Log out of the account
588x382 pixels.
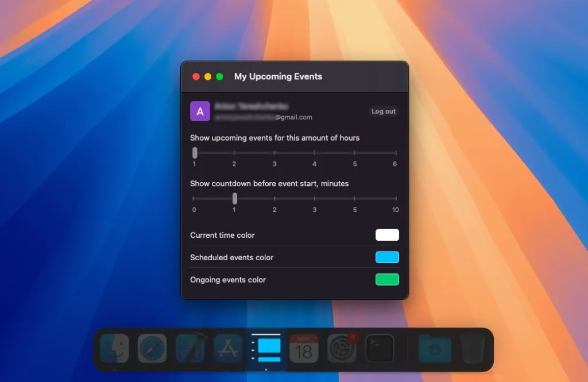tap(383, 111)
